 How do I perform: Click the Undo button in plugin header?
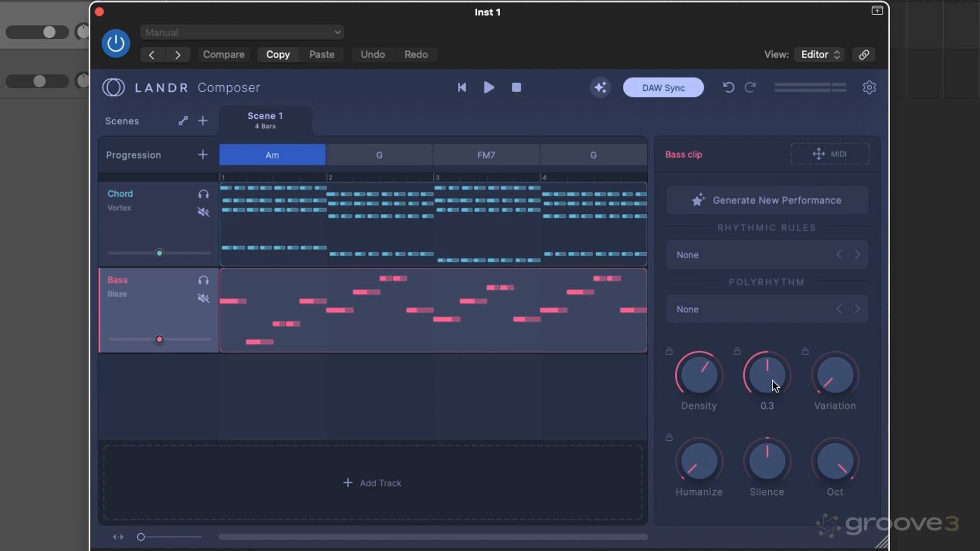[x=373, y=55]
